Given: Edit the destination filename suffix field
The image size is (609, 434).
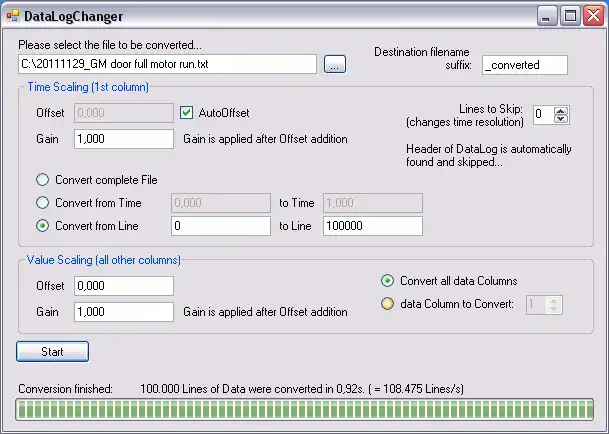Looking at the screenshot, I should (525, 65).
